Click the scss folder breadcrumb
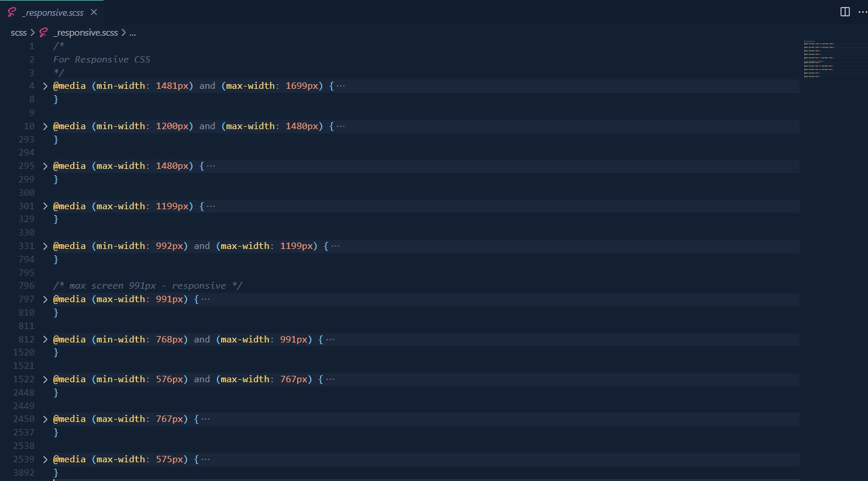Screen dimensions: 868x481 19,33
